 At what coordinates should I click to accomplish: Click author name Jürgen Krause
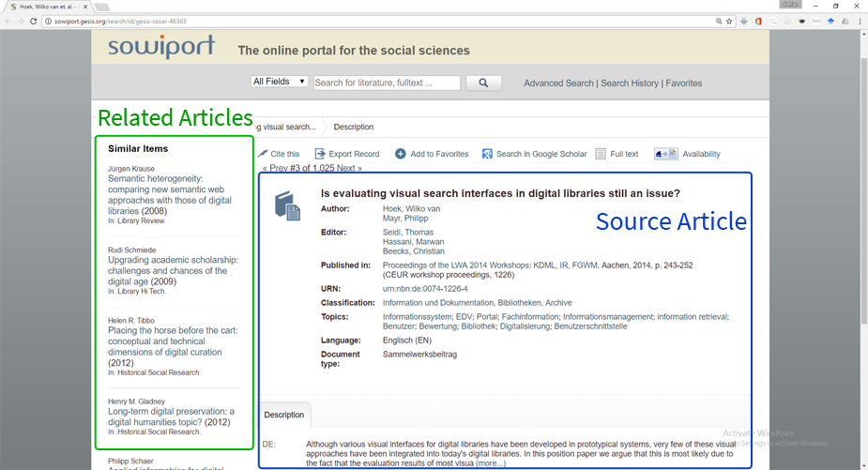[x=131, y=168]
